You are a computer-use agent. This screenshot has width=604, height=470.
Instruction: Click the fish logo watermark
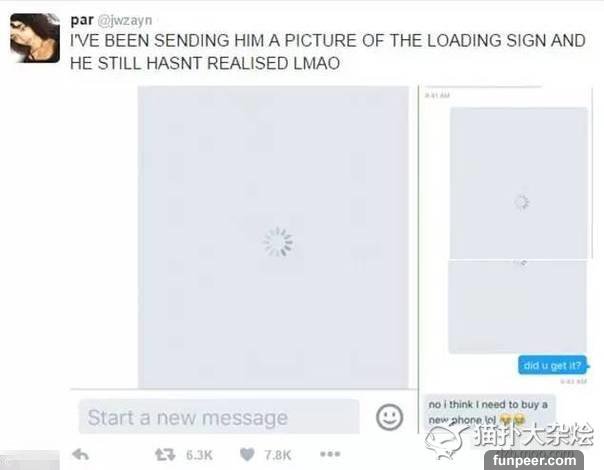coord(446,442)
